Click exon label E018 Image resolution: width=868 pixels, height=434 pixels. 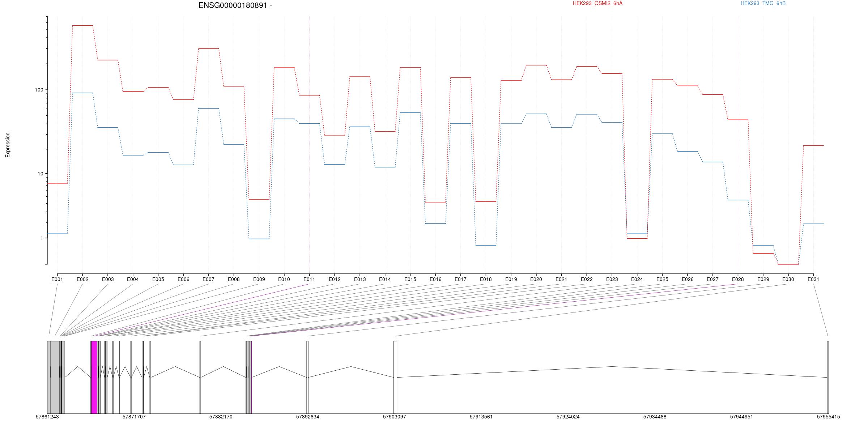[486, 279]
